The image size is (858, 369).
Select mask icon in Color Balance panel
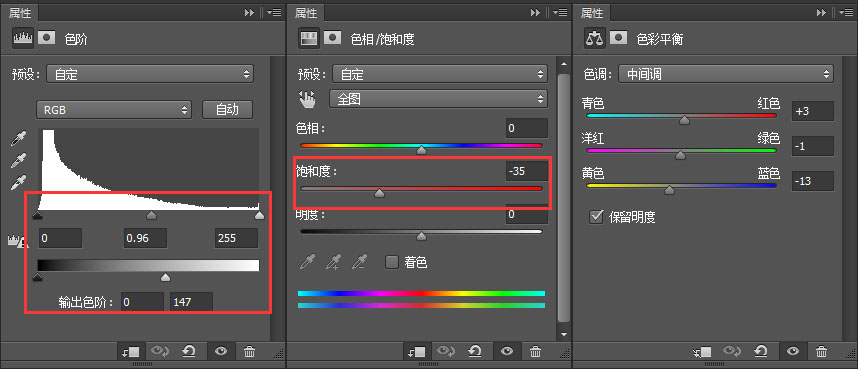[619, 38]
